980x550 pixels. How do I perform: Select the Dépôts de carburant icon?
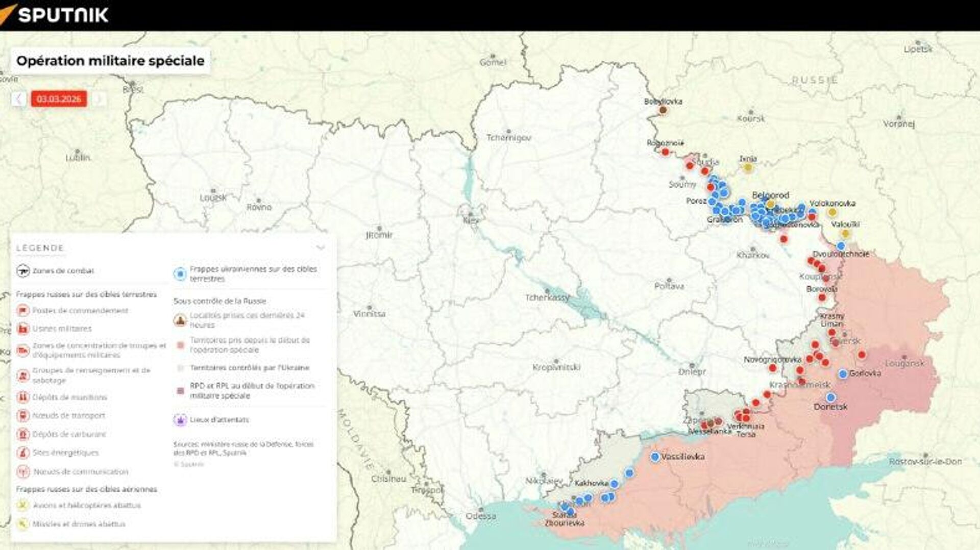(23, 435)
